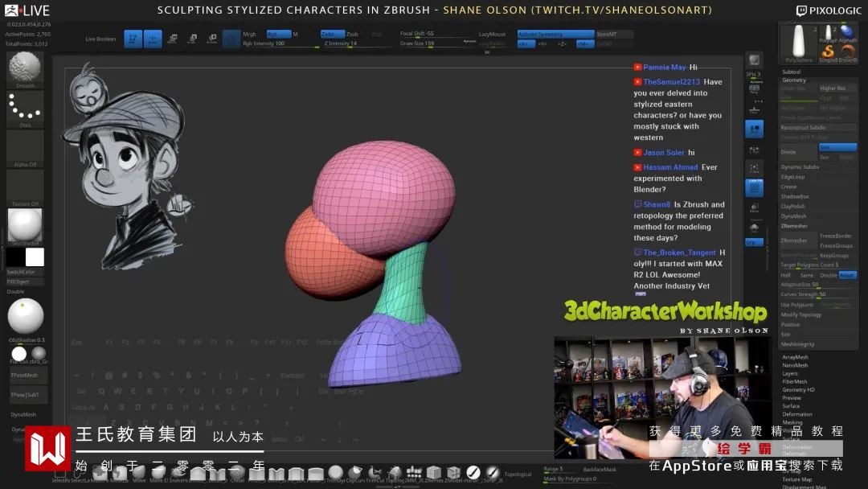Open the Alpha Off selector
The width and height of the screenshot is (868, 489).
(25, 149)
